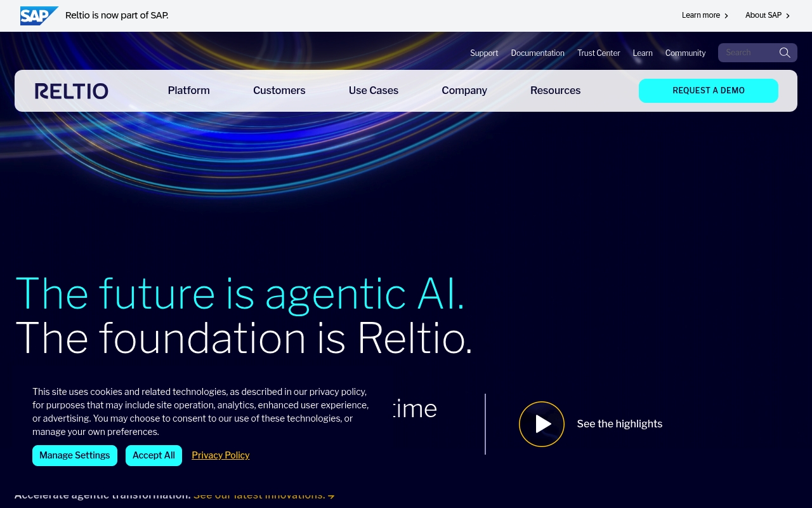Open the Learn more link
Screen dimensions: 812x508
click(x=705, y=15)
